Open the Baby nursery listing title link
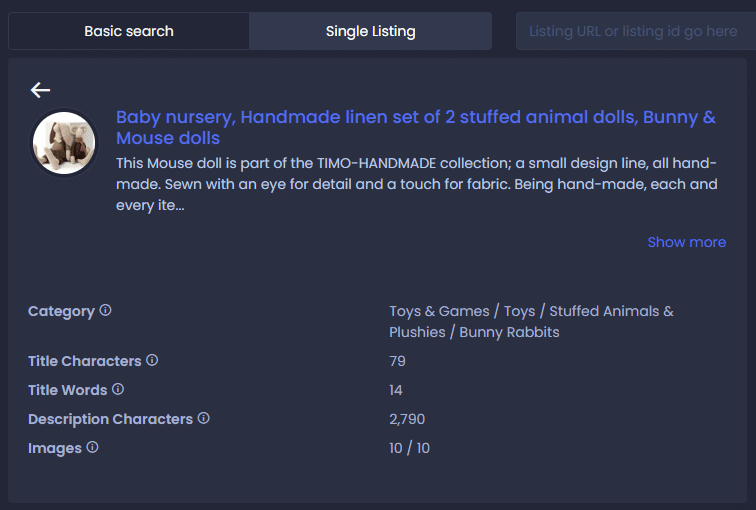Screen dimensions: 756x510 click(x=416, y=127)
